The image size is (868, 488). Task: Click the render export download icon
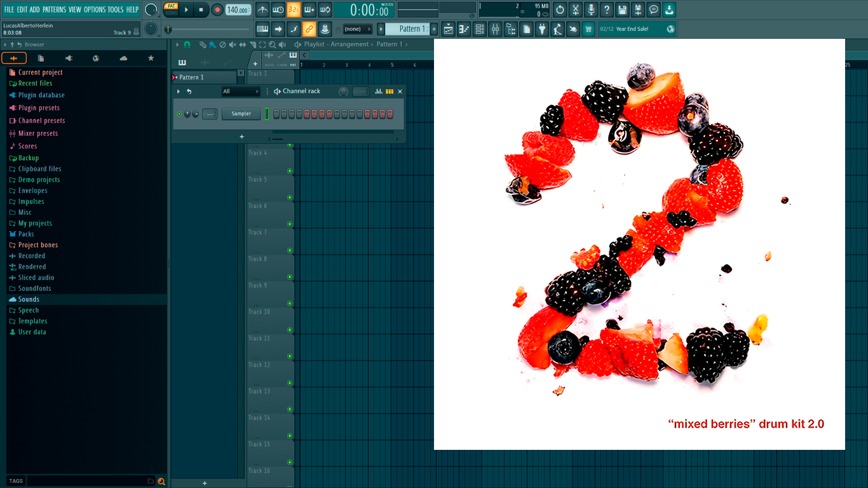pyautogui.click(x=669, y=10)
